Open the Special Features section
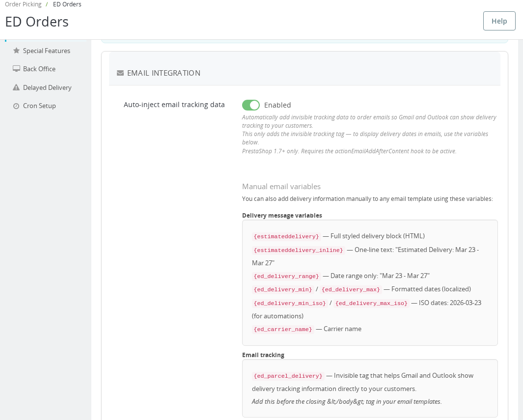Image resolution: width=523 pixels, height=420 pixels. coord(46,51)
